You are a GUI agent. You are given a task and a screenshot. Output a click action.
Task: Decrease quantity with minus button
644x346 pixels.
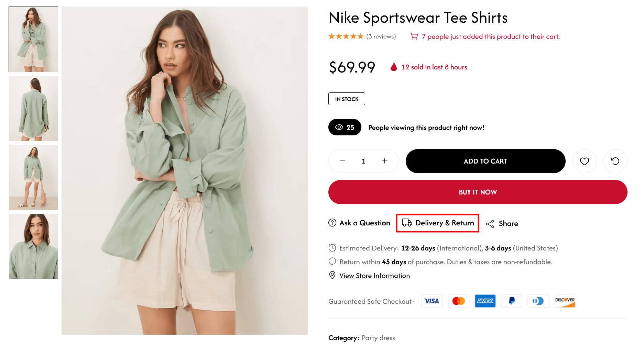point(342,161)
